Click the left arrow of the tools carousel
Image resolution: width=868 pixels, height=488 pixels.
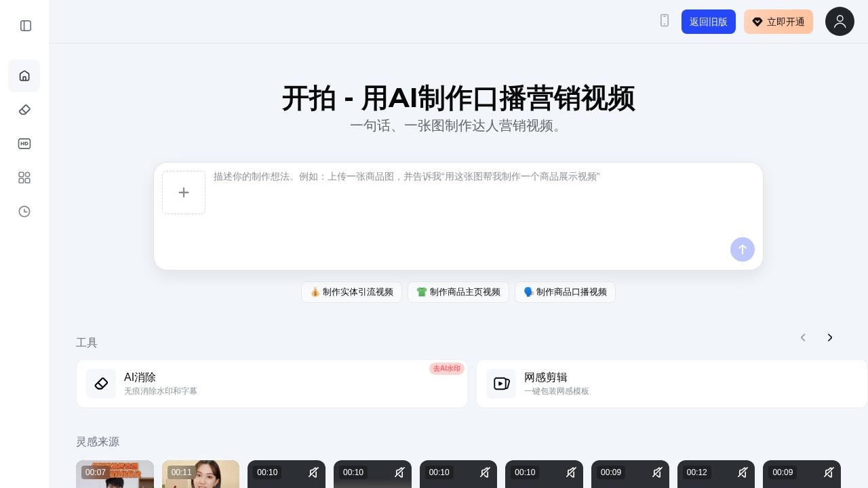tap(803, 338)
